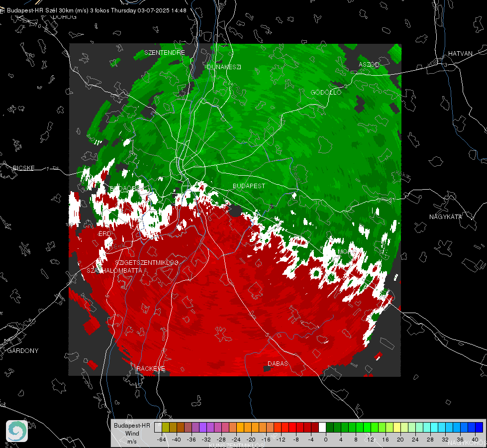Click the 'RÁCKEVE' town label
Image resolution: width=487 pixels, height=448 pixels.
point(151,369)
